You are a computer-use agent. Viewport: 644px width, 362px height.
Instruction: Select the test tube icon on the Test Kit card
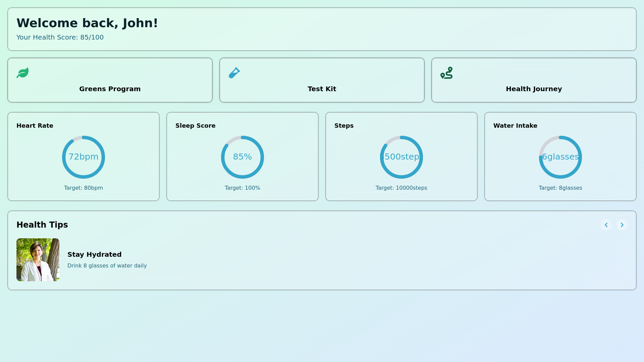tap(234, 72)
